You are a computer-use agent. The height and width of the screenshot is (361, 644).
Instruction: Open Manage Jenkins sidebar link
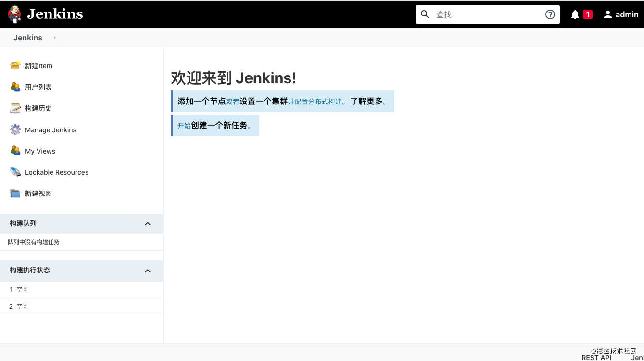pyautogui.click(x=51, y=130)
